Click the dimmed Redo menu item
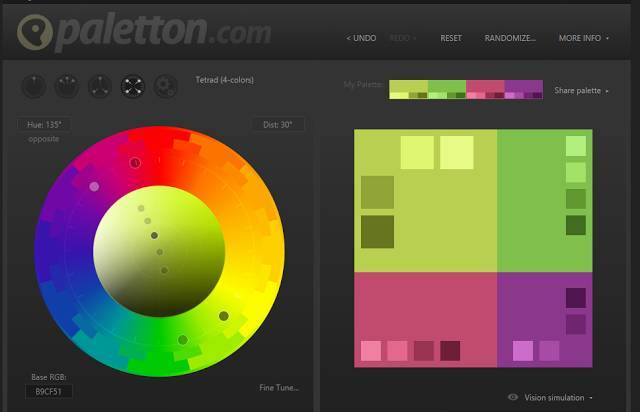This screenshot has width=640, height=412. tap(402, 38)
